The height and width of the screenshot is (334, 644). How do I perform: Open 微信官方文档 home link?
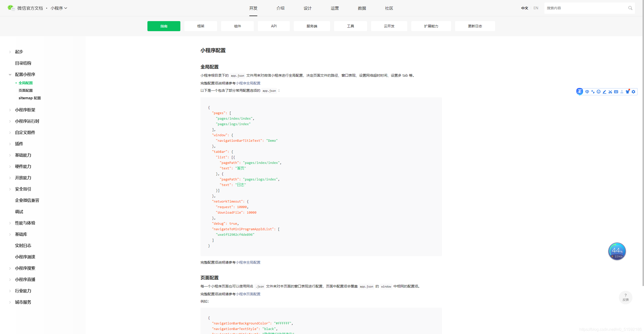click(30, 8)
